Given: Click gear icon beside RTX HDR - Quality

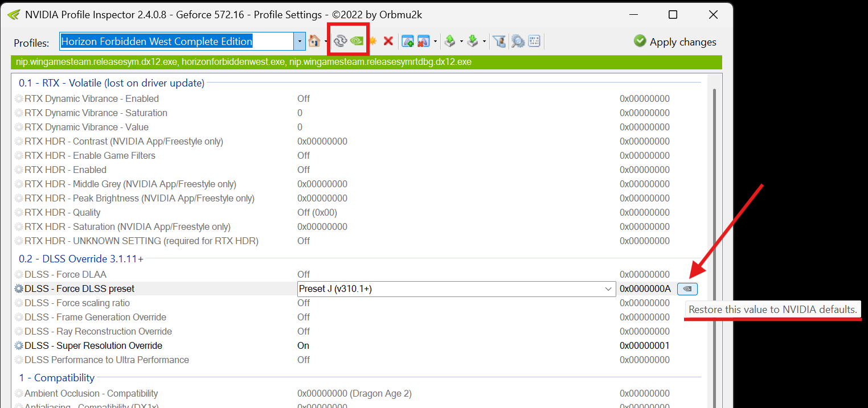Looking at the screenshot, I should 19,212.
